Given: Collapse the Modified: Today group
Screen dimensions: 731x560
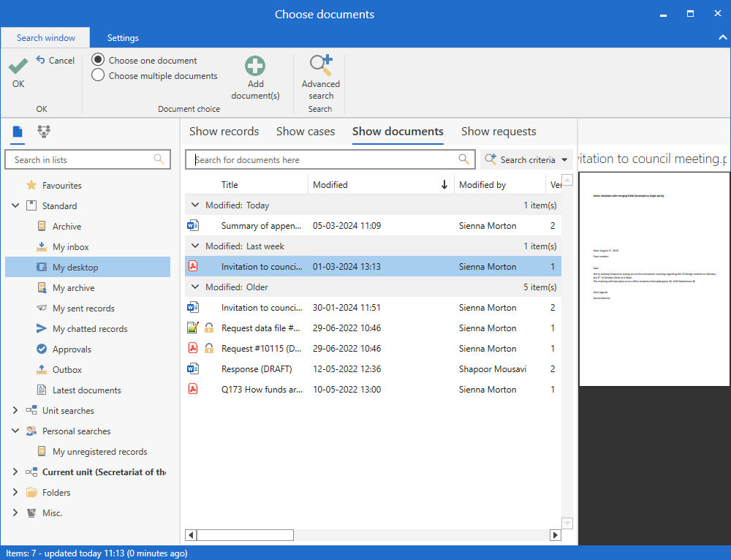Looking at the screenshot, I should point(194,205).
